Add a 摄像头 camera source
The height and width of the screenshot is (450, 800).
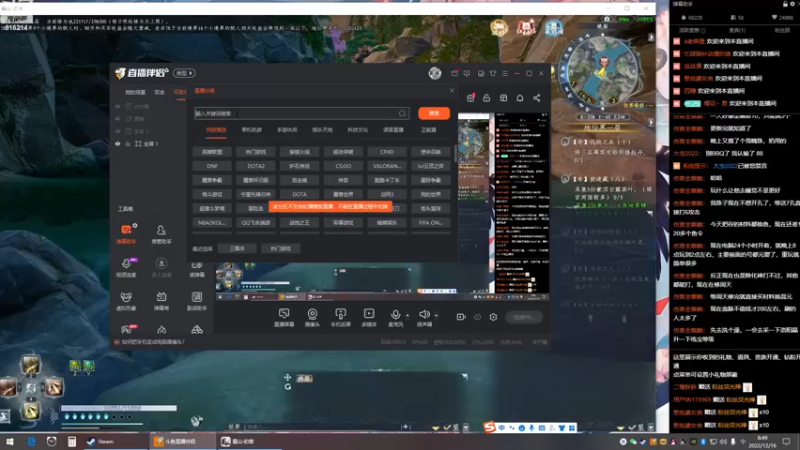pos(312,317)
